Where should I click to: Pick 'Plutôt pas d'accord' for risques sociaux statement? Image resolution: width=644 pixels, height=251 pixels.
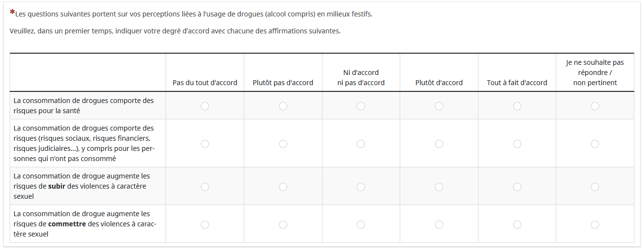[x=283, y=144]
